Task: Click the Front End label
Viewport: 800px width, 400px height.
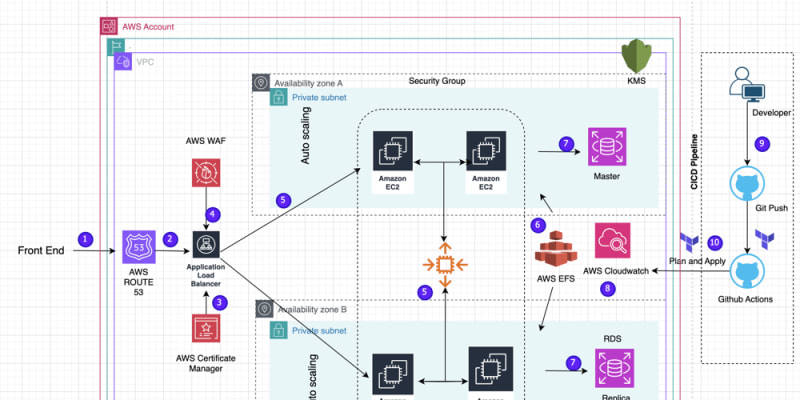Action: pos(41,251)
